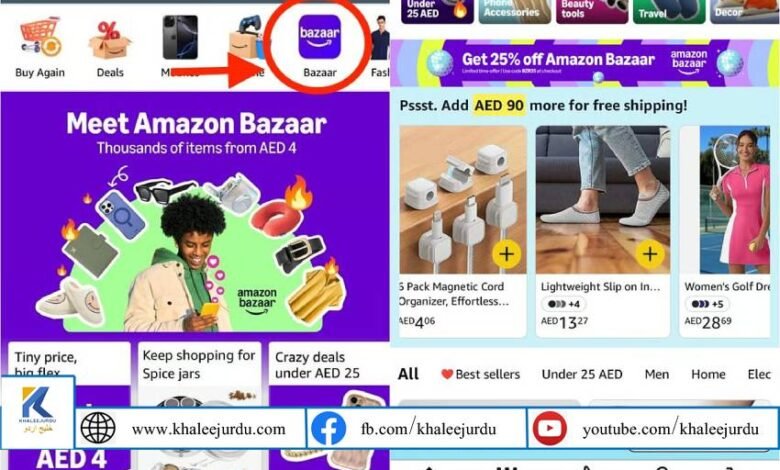Open Get 25% off Amazon Bazaar banner
Screen dimensions: 780x470
(x=585, y=63)
